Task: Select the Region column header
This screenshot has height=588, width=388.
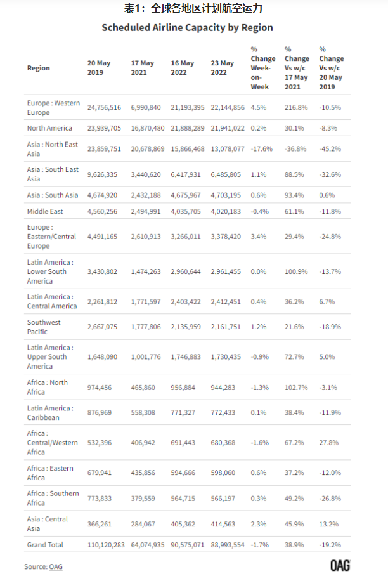Action: point(38,68)
